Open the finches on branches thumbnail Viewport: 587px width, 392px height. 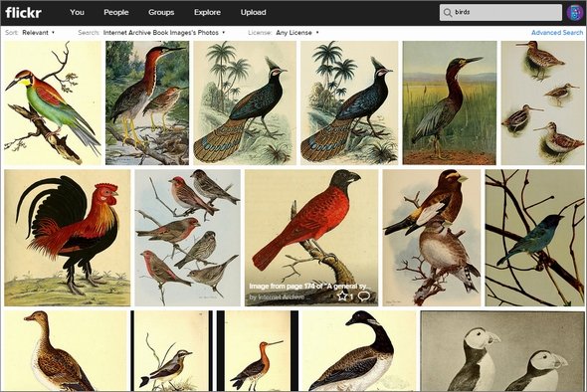click(188, 238)
